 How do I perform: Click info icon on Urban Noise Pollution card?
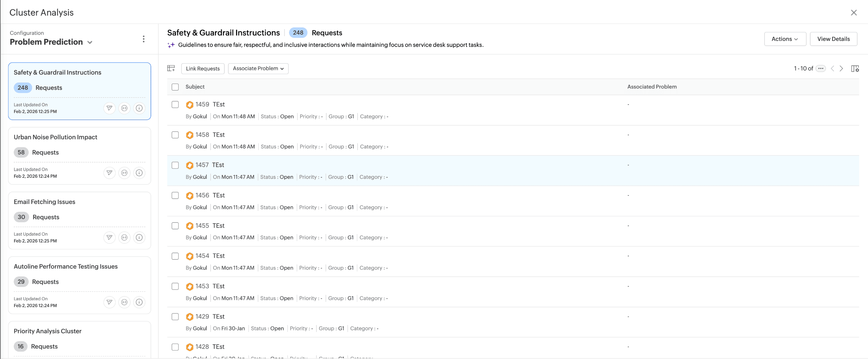[x=139, y=173]
